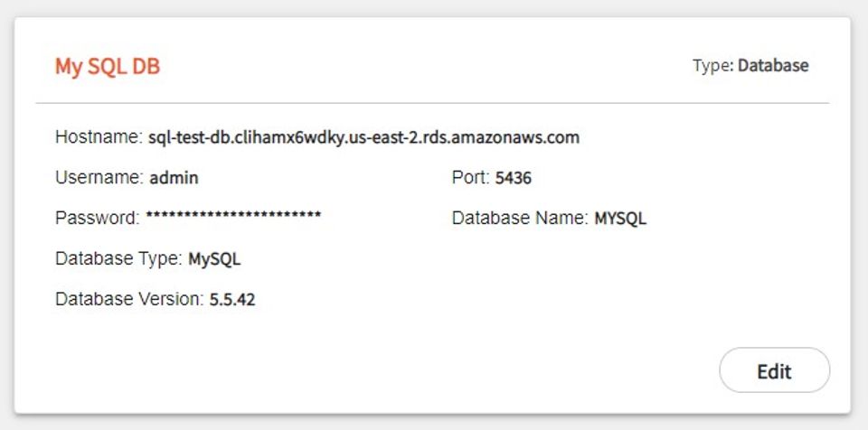Click the MySQL database type value

[214, 259]
